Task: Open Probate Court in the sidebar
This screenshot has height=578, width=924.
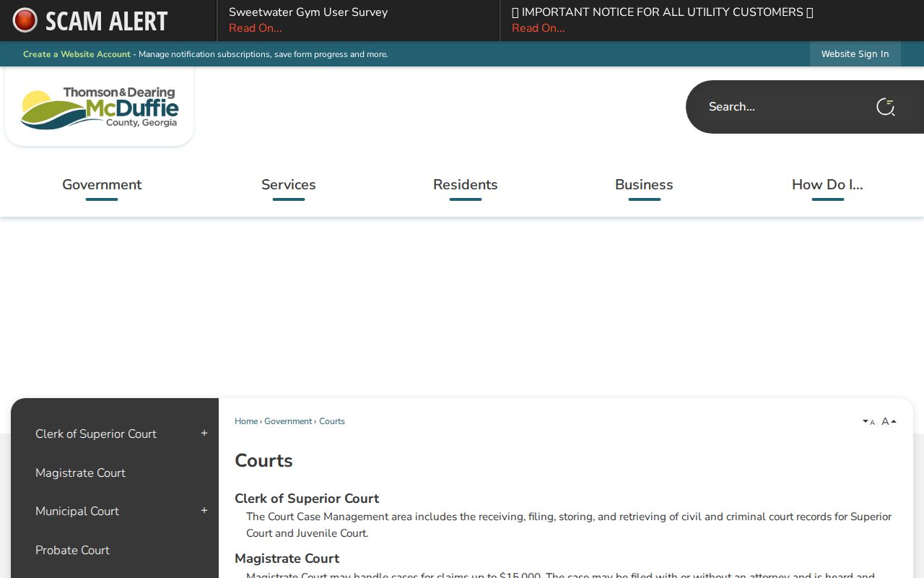Action: click(72, 550)
